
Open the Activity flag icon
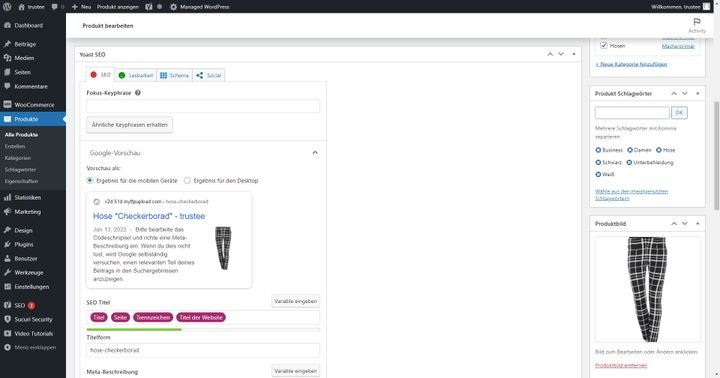pos(697,22)
